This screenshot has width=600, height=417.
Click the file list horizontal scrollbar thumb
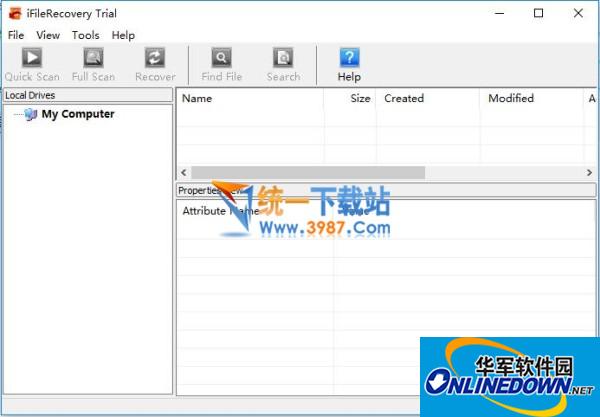(308, 173)
